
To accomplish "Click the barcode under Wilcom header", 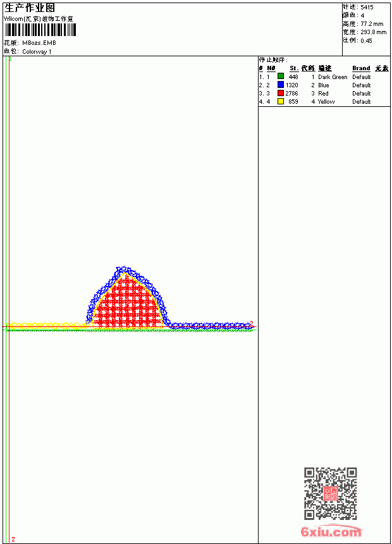I will [40, 30].
